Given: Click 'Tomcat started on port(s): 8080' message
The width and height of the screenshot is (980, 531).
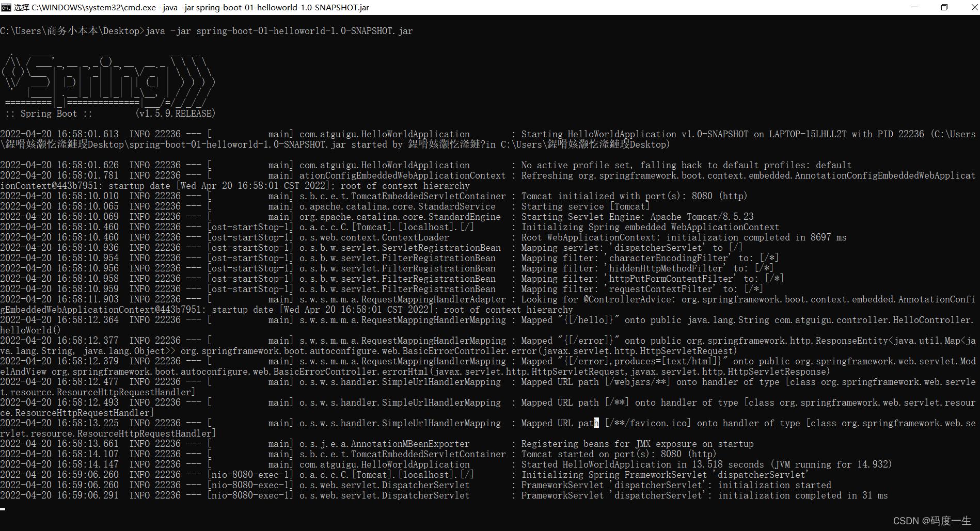Looking at the screenshot, I should pyautogui.click(x=619, y=454).
